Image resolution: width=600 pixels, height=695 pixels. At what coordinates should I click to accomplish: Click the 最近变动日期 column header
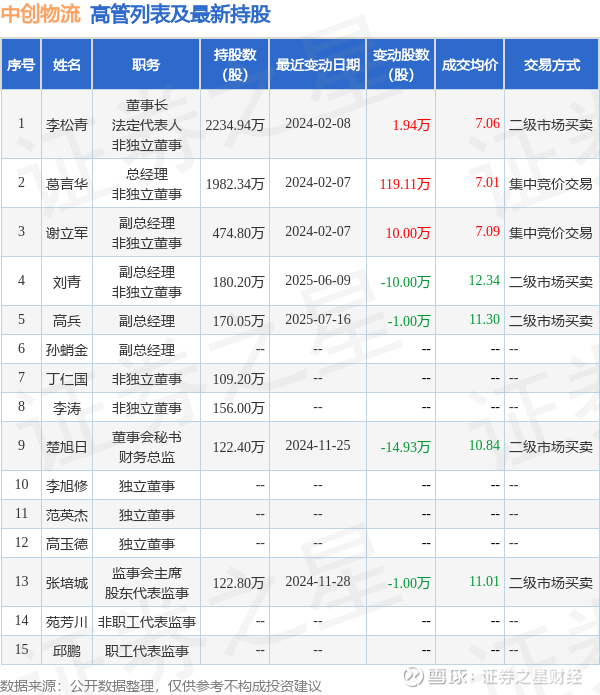click(318, 65)
